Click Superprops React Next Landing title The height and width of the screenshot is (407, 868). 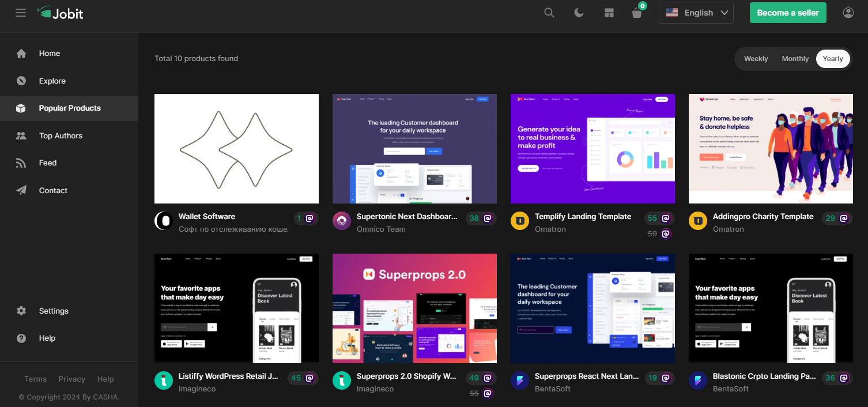587,376
